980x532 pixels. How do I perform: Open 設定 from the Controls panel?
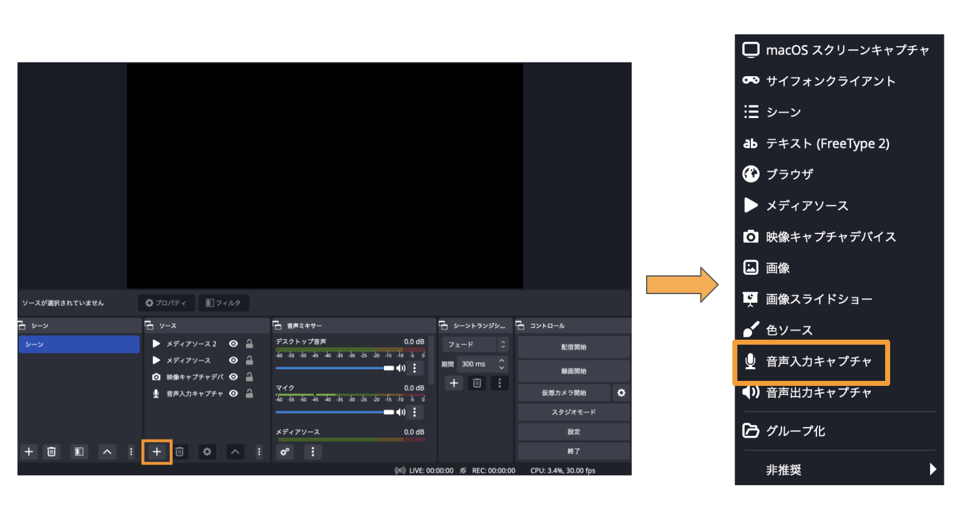[x=574, y=431]
